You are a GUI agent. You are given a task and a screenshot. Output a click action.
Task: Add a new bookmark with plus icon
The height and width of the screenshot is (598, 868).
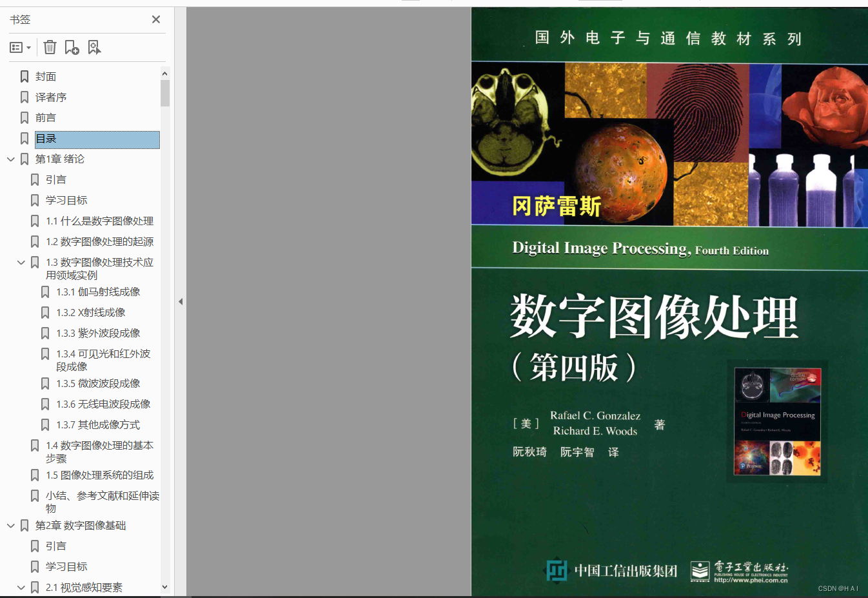click(72, 47)
